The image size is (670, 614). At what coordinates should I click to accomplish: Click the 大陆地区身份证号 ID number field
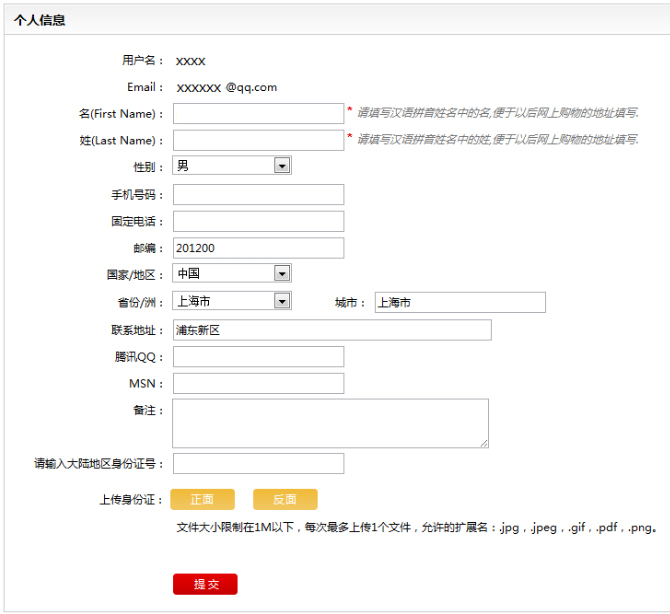click(258, 464)
